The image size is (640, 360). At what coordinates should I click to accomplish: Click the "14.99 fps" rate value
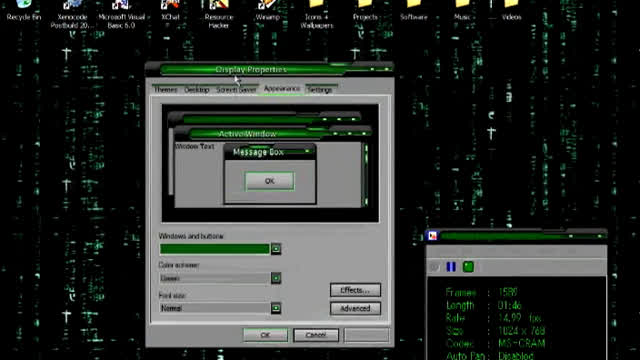coord(520,318)
